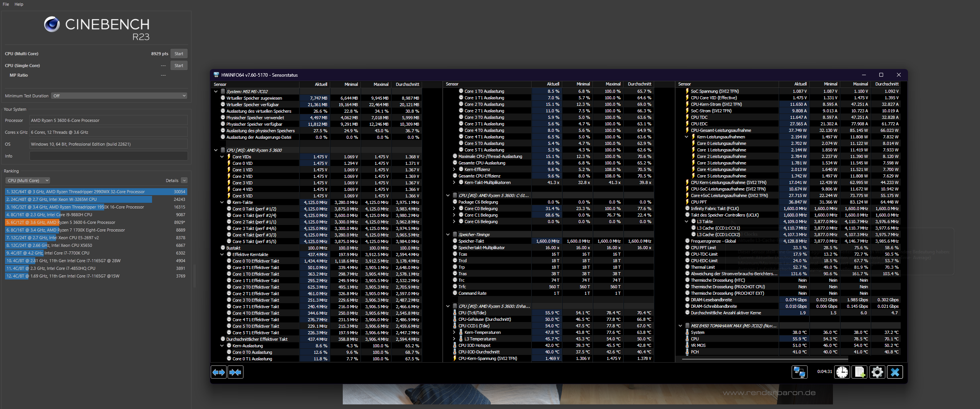980x409 pixels.
Task: Click the 0:04:31 elapsed timer text
Action: pyautogui.click(x=824, y=371)
